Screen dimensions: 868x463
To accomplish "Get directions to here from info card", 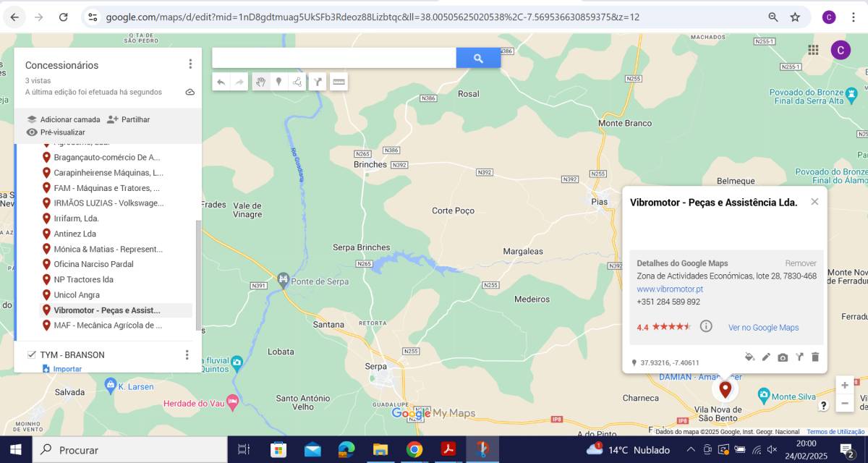I will pyautogui.click(x=799, y=357).
